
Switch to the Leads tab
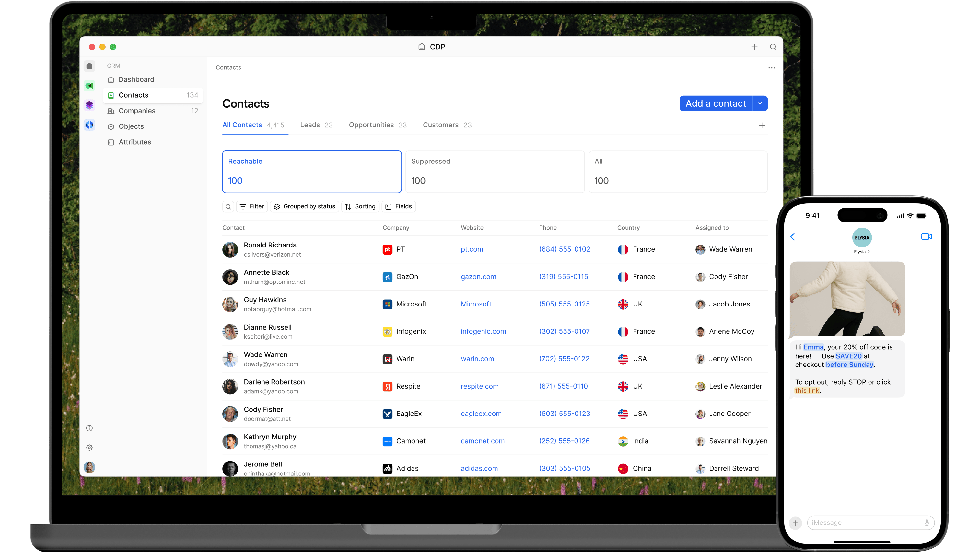pos(316,125)
